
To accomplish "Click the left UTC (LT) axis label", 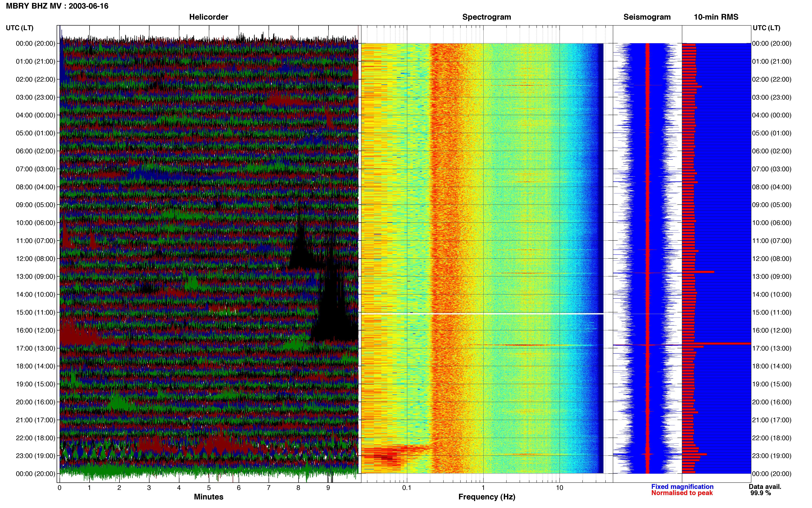I will 20,28.
